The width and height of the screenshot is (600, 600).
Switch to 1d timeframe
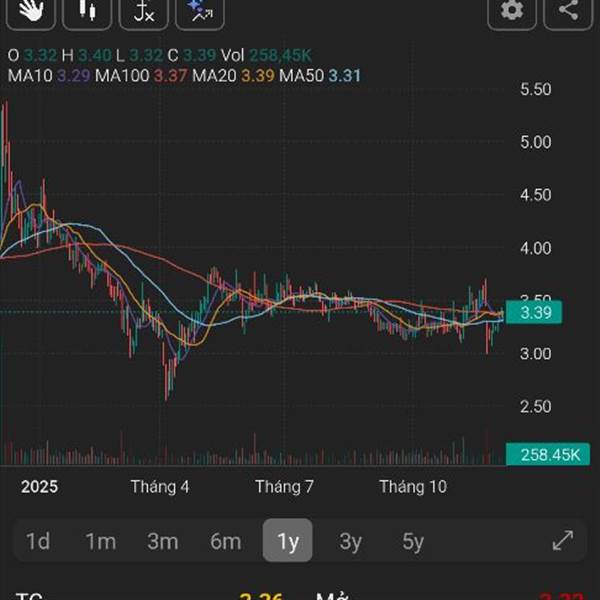click(x=38, y=541)
